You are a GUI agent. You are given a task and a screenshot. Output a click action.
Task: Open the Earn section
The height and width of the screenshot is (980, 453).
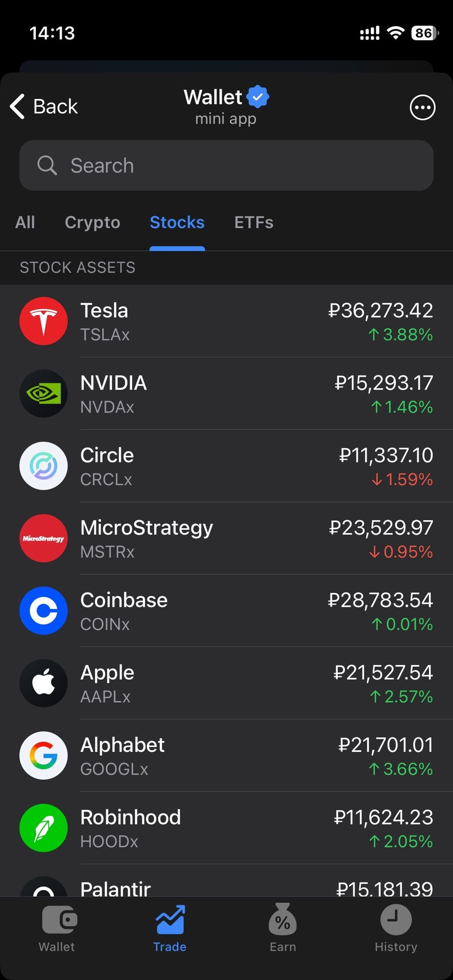(x=283, y=929)
